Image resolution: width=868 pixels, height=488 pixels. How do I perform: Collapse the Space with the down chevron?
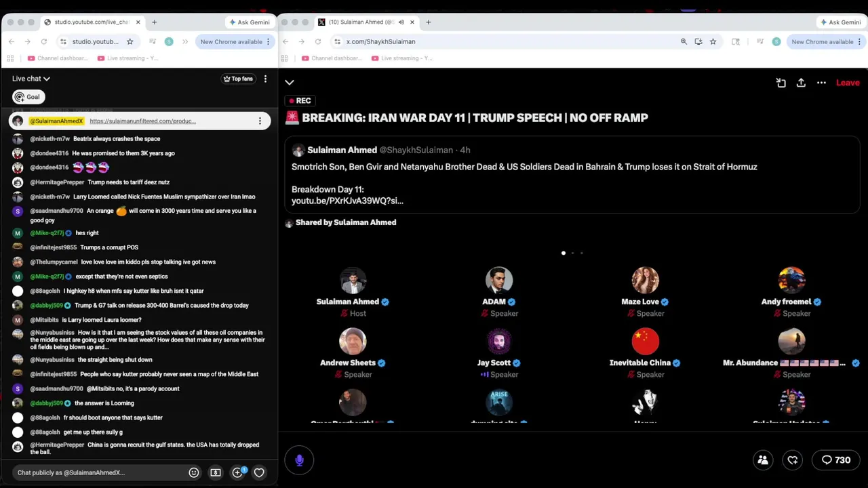(x=290, y=83)
